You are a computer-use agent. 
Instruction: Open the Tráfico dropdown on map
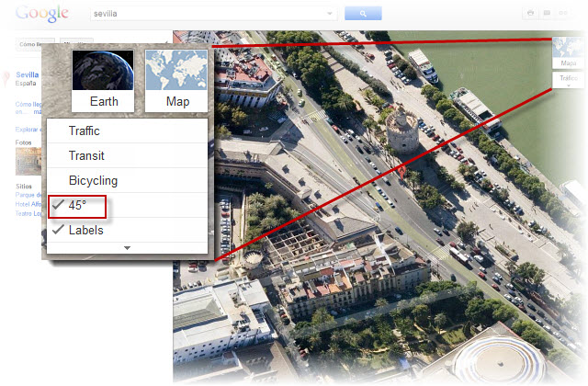point(568,80)
